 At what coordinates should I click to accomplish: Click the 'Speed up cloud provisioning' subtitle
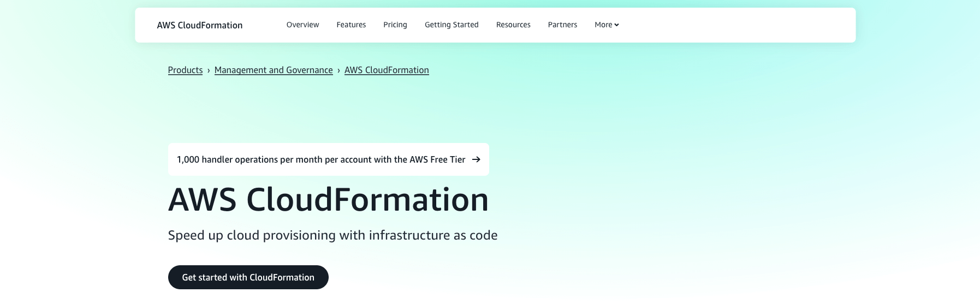(x=332, y=235)
